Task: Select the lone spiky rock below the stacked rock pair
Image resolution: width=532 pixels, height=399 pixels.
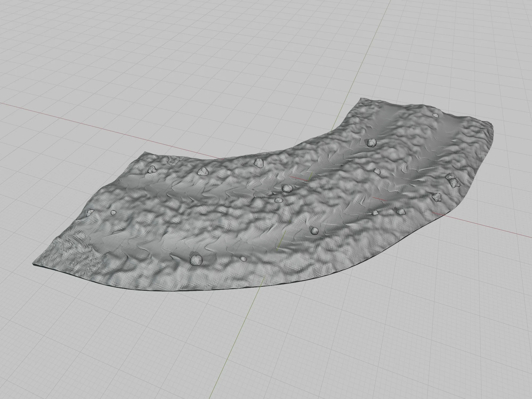Action: click(437, 197)
